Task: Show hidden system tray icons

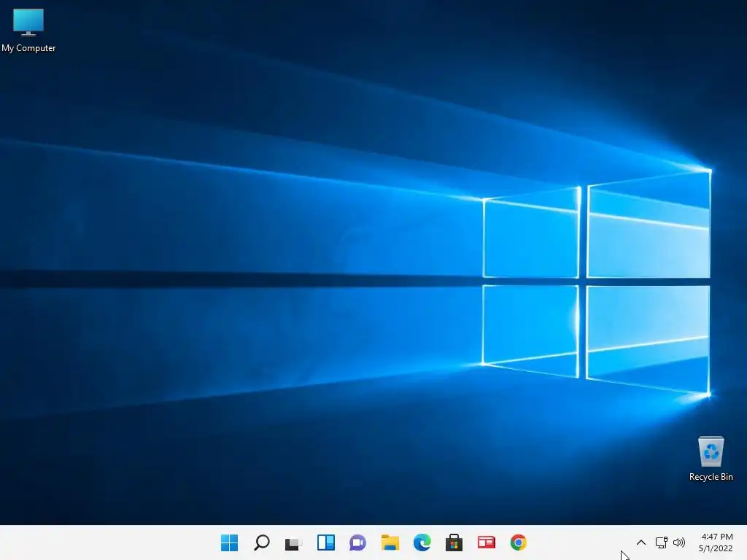Action: (x=641, y=542)
